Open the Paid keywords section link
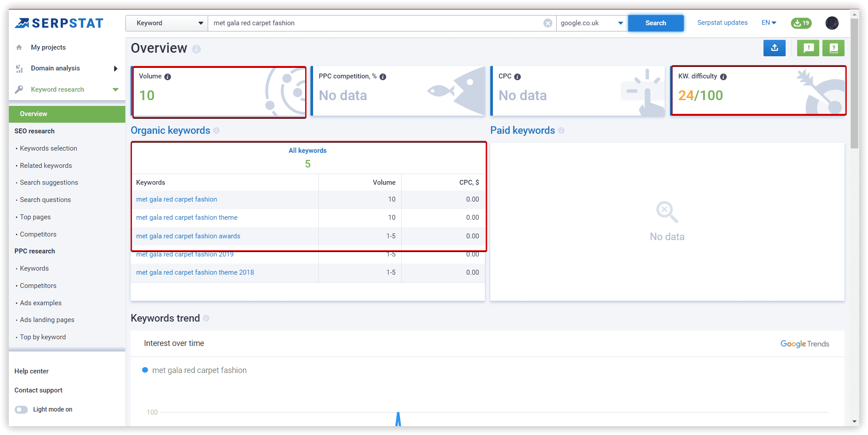 click(523, 130)
